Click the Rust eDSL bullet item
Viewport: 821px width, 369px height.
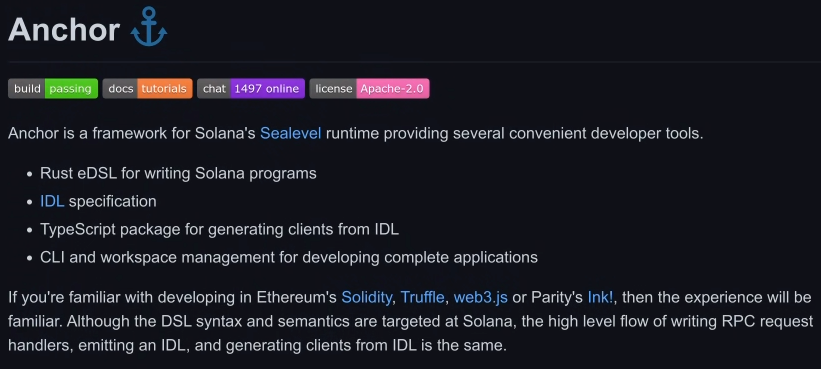click(178, 173)
